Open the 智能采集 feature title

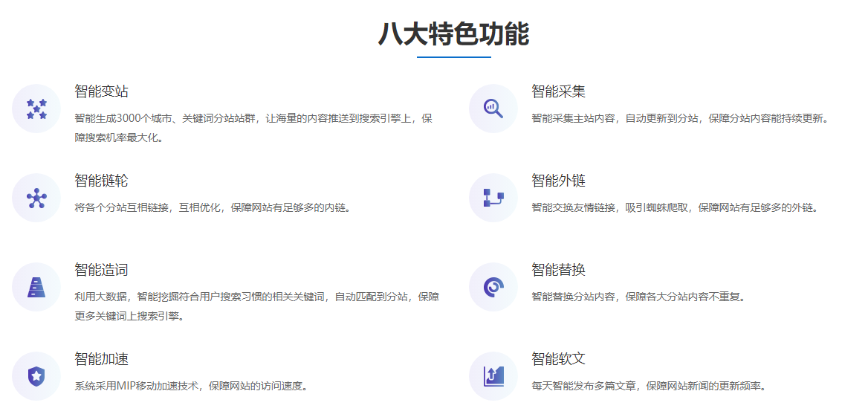click(x=558, y=91)
